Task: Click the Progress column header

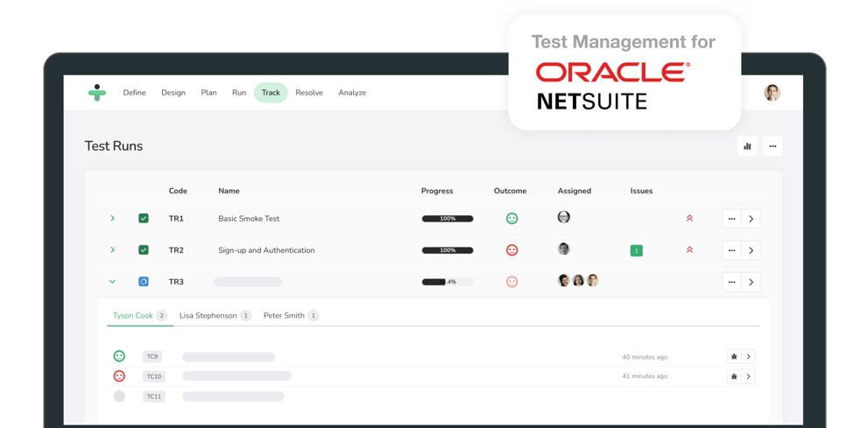Action: tap(437, 191)
